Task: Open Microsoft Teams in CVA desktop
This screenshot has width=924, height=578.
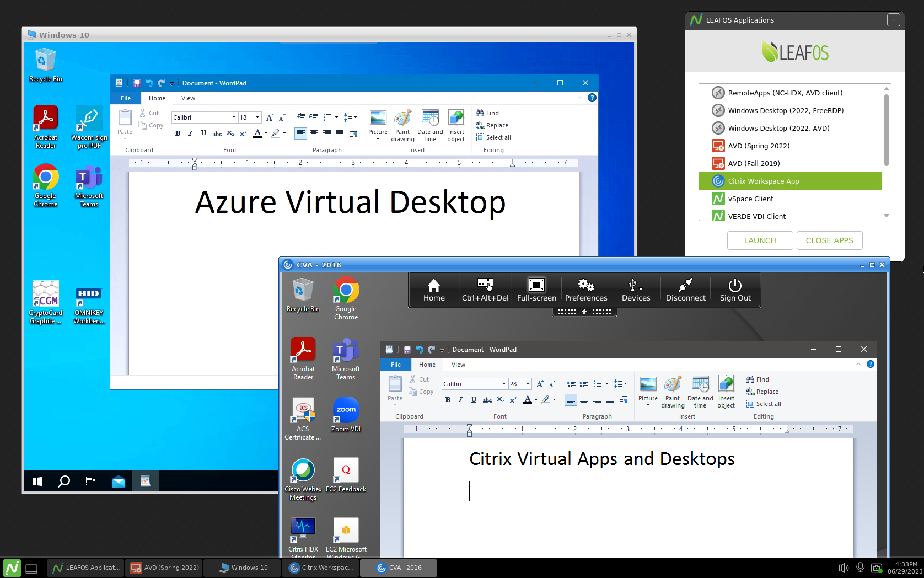Action: point(346,359)
